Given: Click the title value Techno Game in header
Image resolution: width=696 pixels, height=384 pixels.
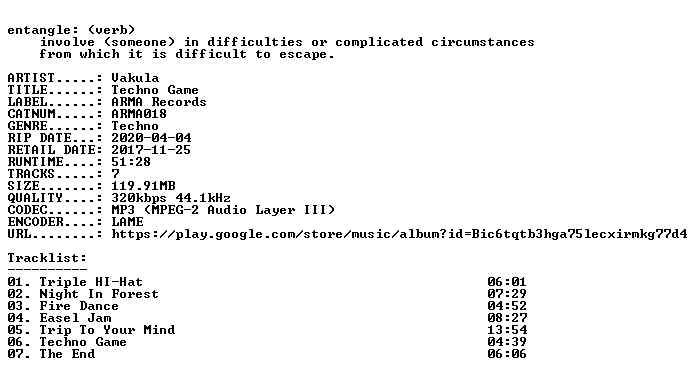Looking at the screenshot, I should pos(154,90).
